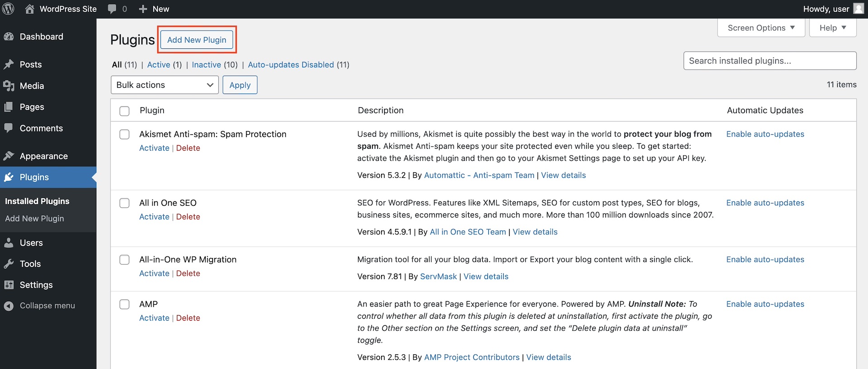Click the Pages icon in sidebar
This screenshot has width=868, height=369.
9,107
